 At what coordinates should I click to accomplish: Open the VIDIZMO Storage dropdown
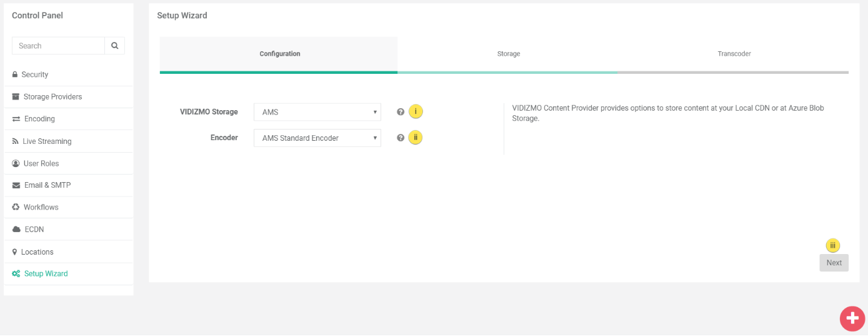pyautogui.click(x=317, y=112)
